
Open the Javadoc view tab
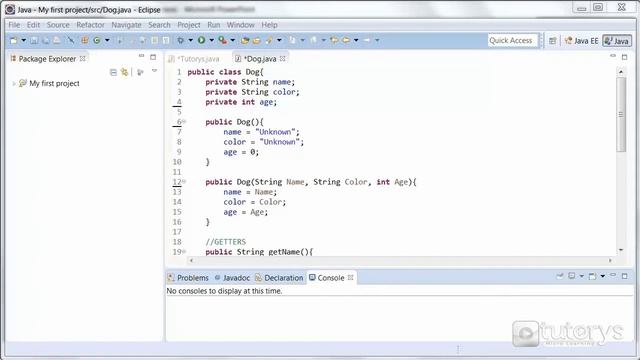point(232,278)
